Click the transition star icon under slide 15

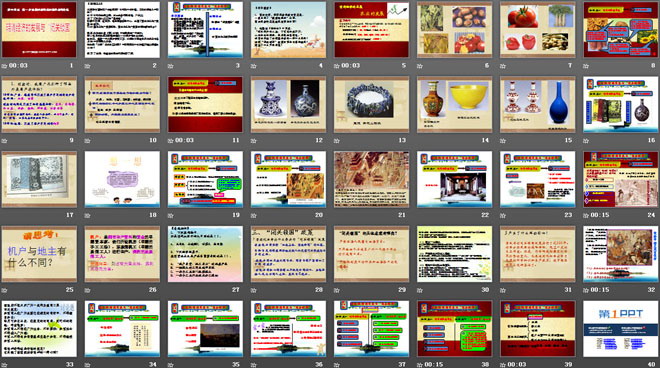(503, 141)
